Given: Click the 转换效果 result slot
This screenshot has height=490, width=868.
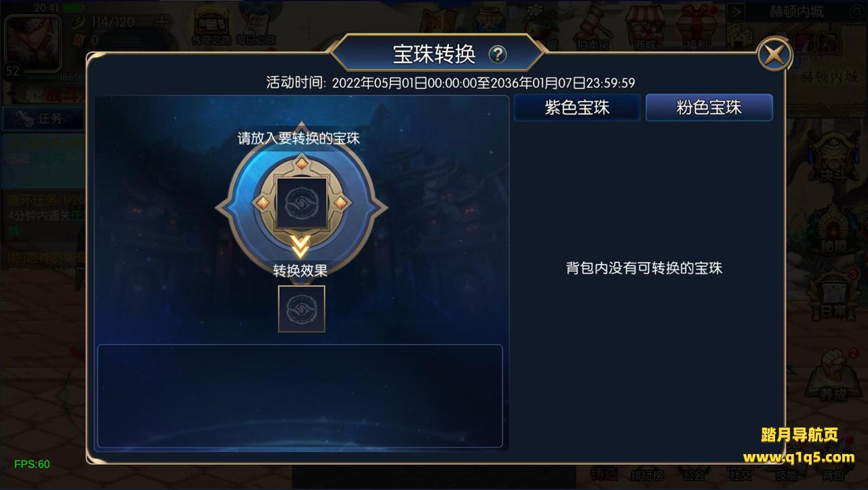Looking at the screenshot, I should point(301,309).
